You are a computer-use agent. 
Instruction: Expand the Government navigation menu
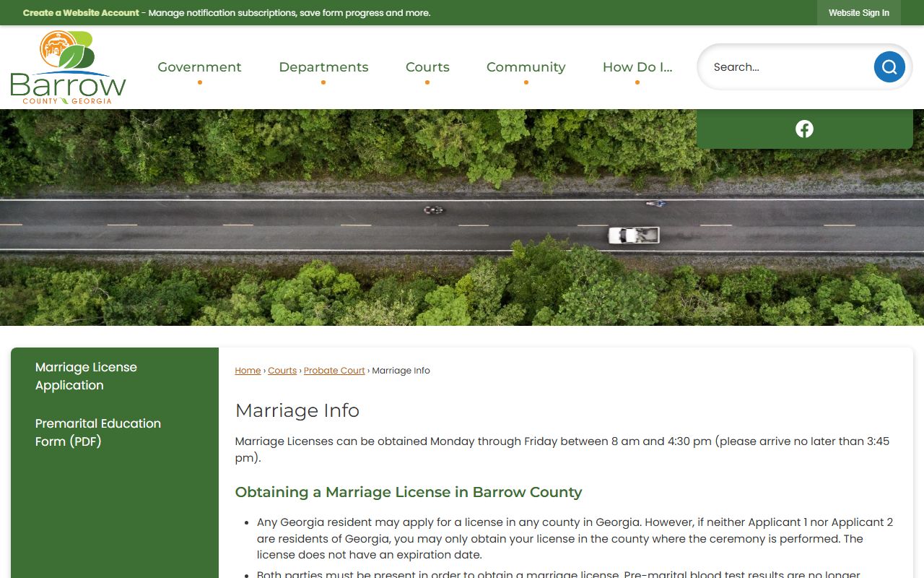pyautogui.click(x=199, y=67)
